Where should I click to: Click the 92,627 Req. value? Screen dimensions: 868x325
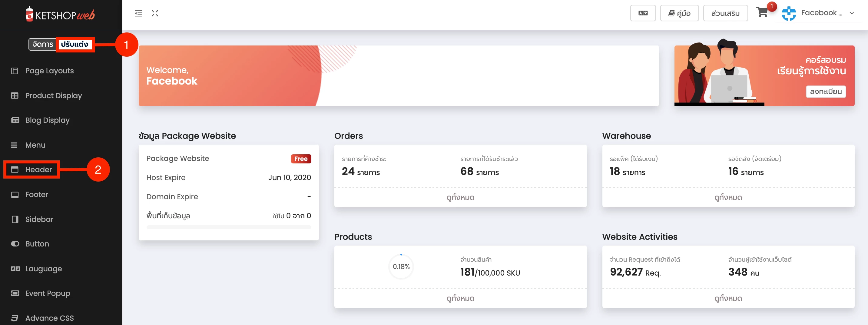[x=635, y=272]
